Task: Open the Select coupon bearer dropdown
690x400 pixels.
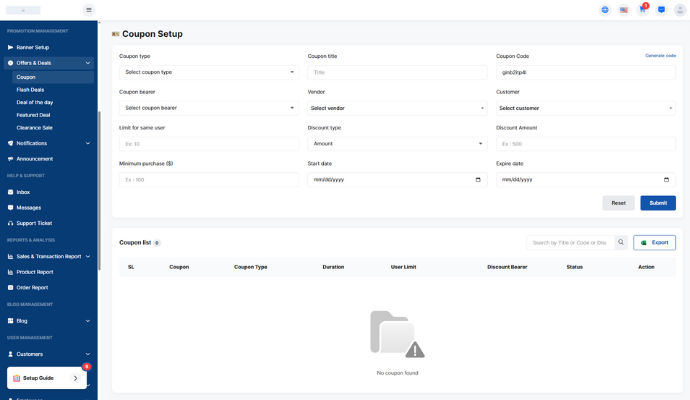Action: click(x=208, y=108)
